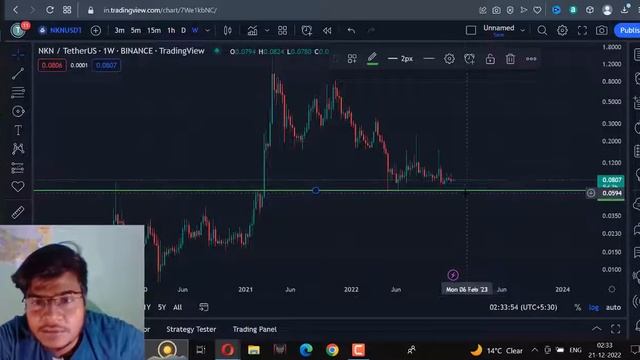Screen dimensions: 640x360
Task: Undo the last chart action
Action: [x=351, y=30]
